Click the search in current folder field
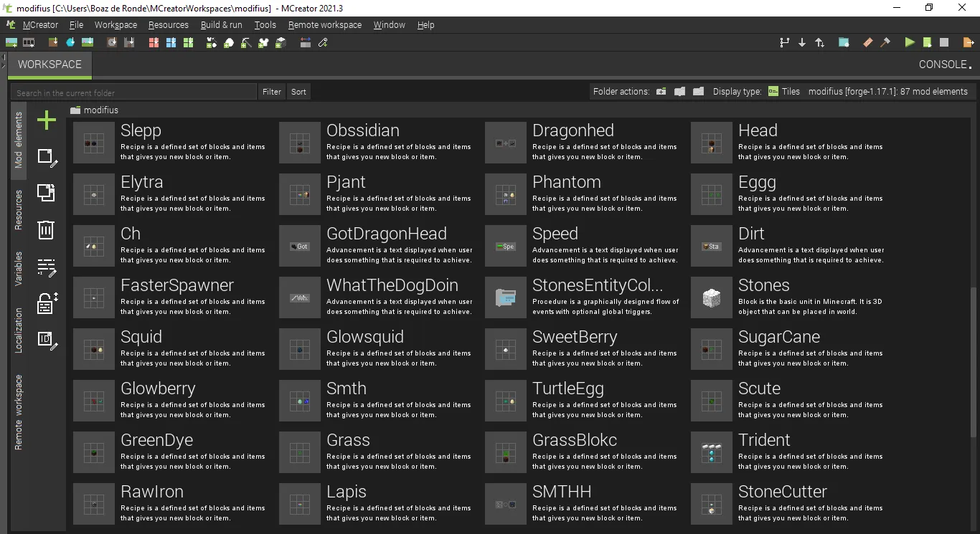This screenshot has width=980, height=534. (x=133, y=92)
